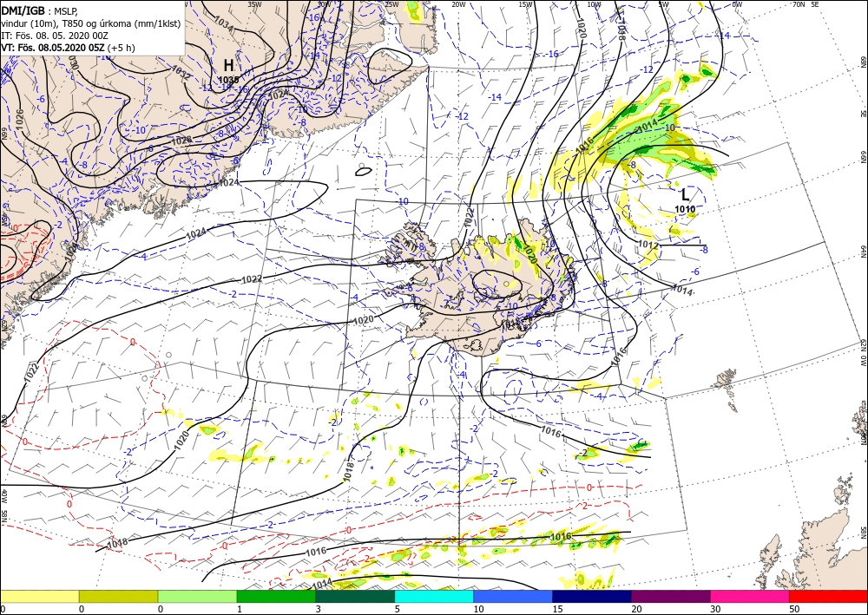Click the '70N 5E' corner label

(806, 4)
